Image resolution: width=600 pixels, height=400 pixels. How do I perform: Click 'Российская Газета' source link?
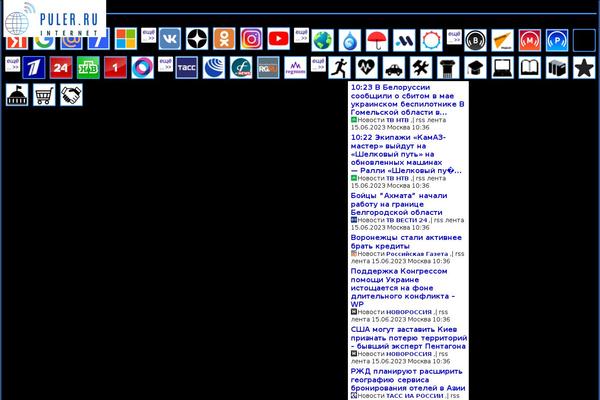point(417,254)
